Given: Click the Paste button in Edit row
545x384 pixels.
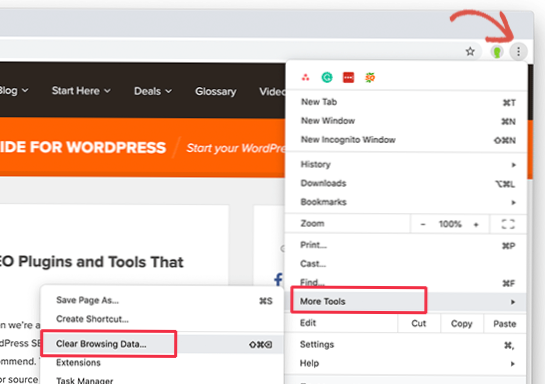Looking at the screenshot, I should (505, 324).
